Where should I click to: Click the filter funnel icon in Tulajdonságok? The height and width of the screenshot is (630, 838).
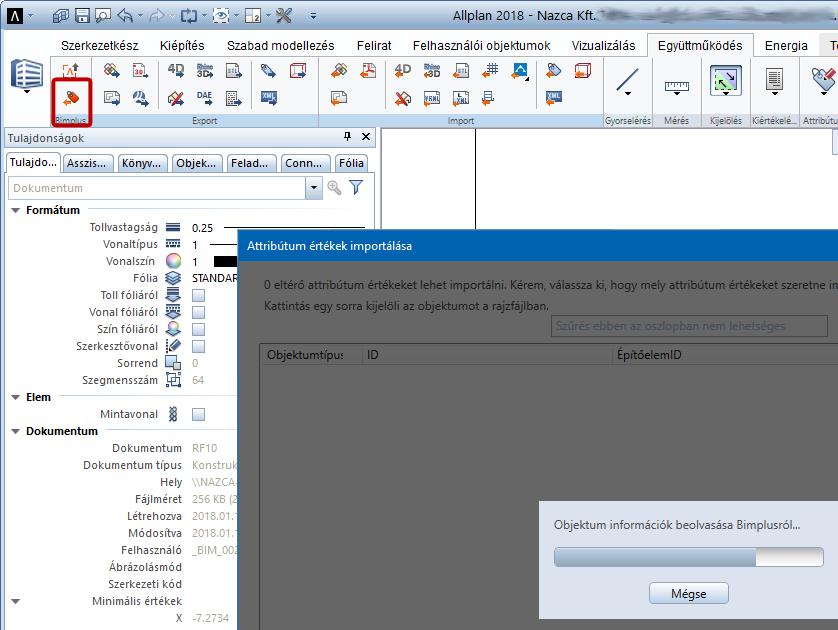[x=356, y=188]
